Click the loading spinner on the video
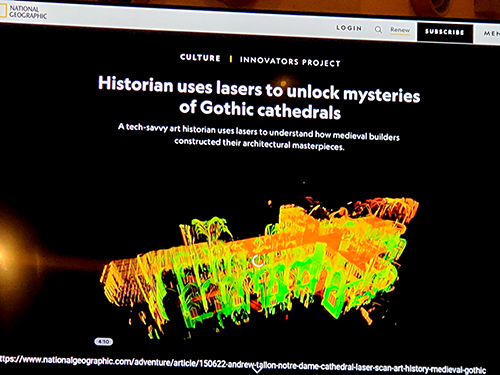Screen dimensions: 500x375 point(258,261)
